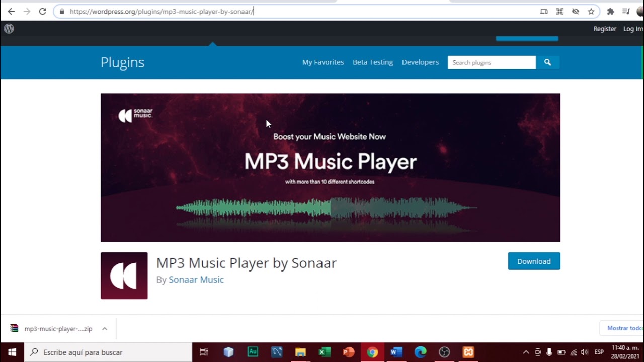644x362 pixels.
Task: Check the battery status icon
Action: [x=561, y=352]
